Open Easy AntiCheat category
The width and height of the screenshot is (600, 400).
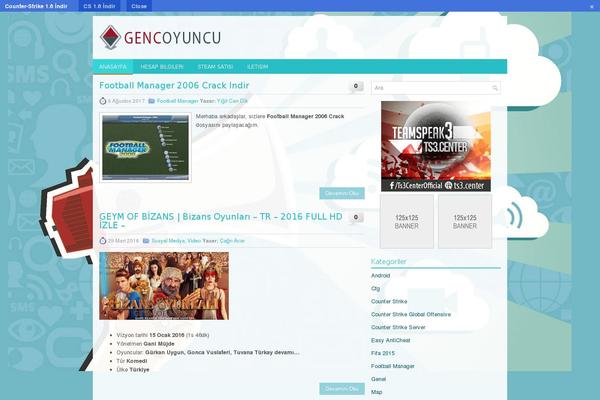[390, 341]
